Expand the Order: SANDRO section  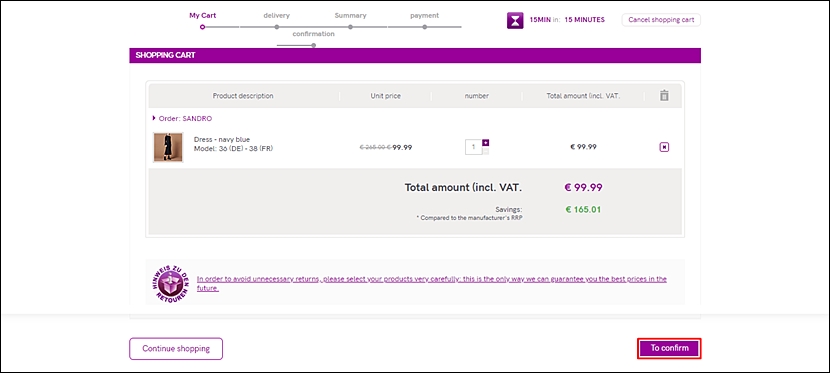(182, 119)
